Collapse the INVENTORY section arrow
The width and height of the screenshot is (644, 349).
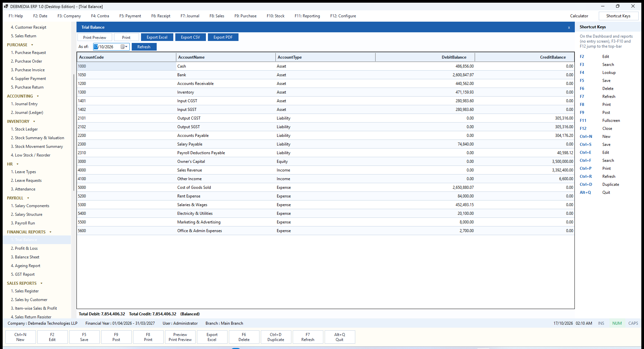(x=34, y=122)
